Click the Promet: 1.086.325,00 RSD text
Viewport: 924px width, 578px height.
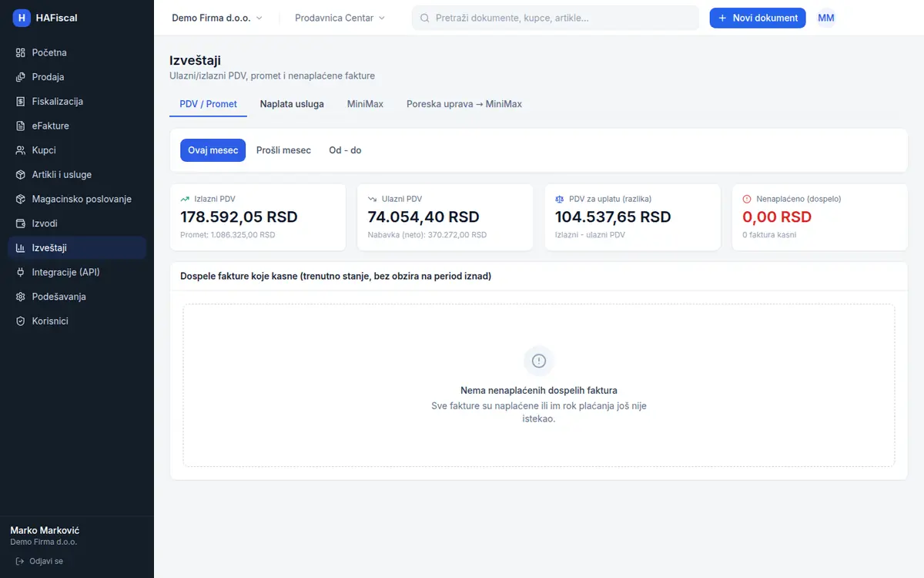[227, 235]
